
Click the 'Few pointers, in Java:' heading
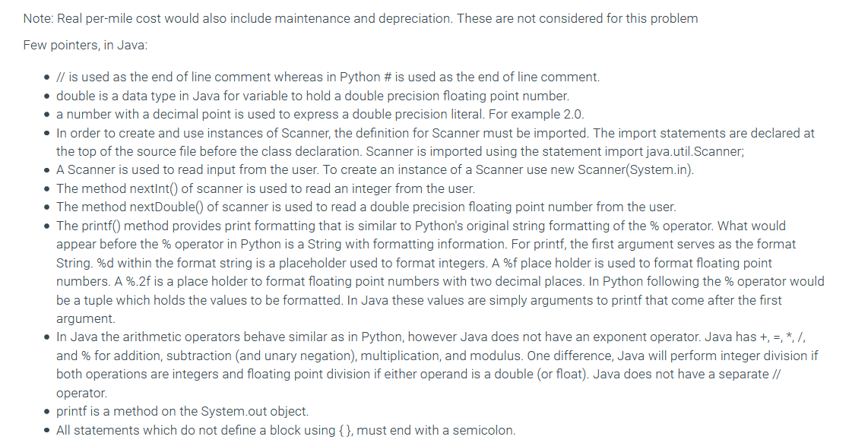point(85,45)
